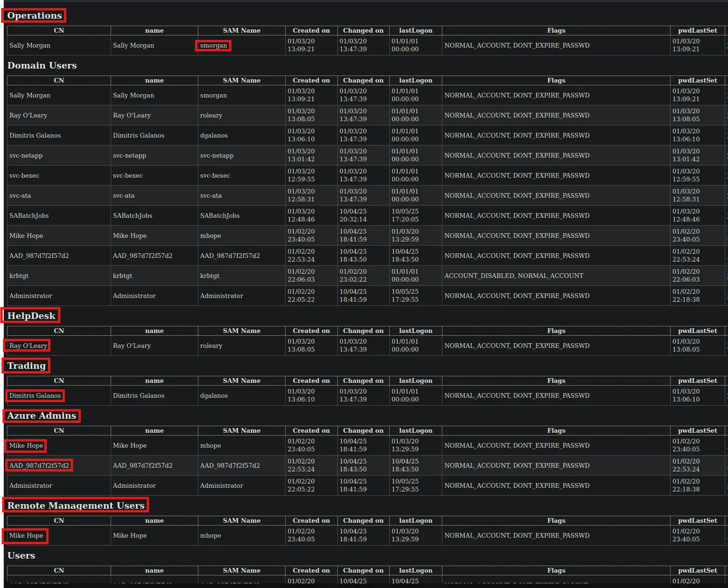
Task: Click the Domain Users group heading
Action: 42,66
